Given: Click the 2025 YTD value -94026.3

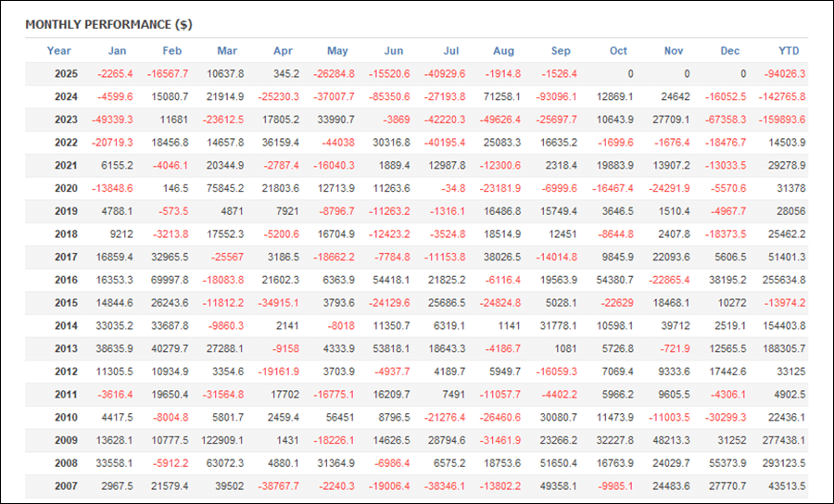Looking at the screenshot, I should [x=783, y=74].
